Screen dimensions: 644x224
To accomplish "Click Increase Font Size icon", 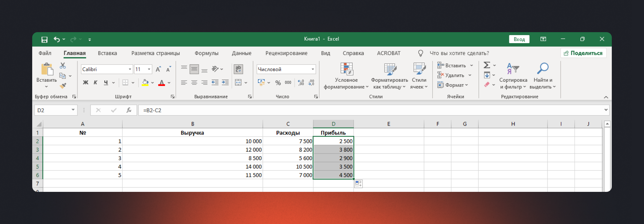I will [x=158, y=69].
